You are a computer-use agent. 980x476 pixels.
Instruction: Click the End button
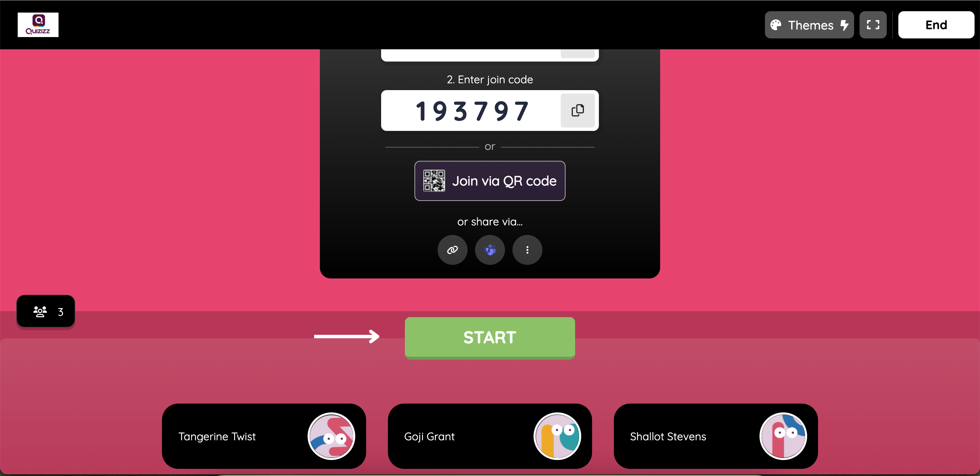[x=937, y=25]
